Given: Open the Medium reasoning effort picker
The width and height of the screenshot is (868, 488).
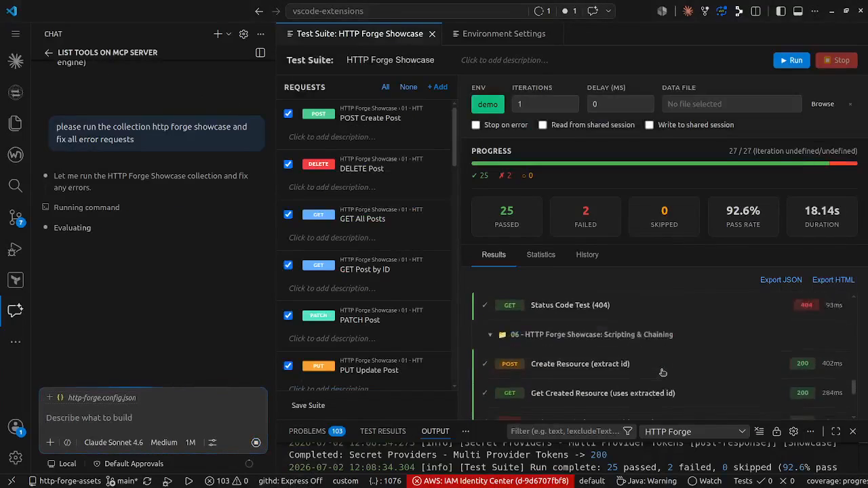Looking at the screenshot, I should point(163,443).
